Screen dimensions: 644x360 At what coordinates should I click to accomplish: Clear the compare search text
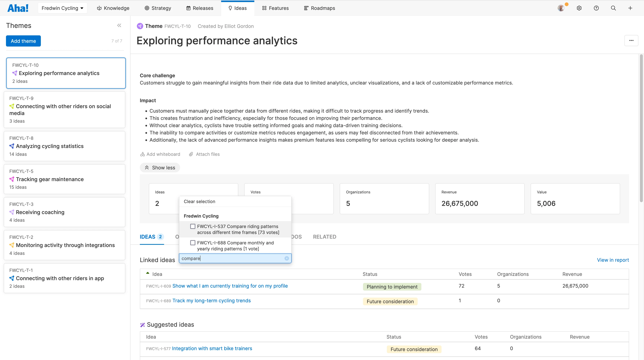[287, 258]
